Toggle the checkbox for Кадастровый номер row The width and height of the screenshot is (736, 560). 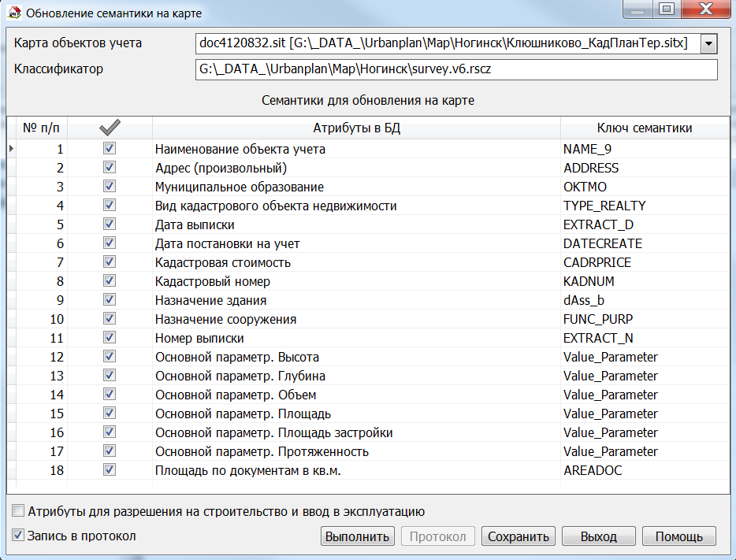tap(110, 280)
